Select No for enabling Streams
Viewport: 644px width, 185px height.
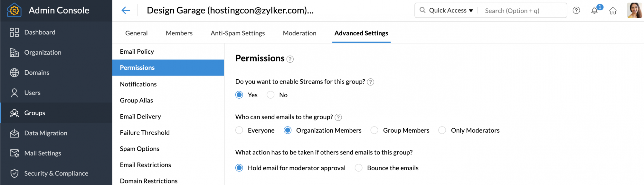(271, 95)
